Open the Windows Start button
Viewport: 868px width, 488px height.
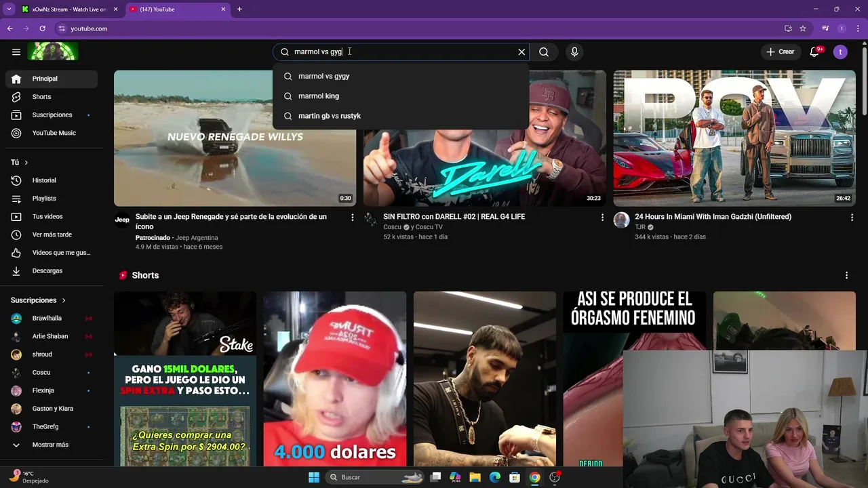pyautogui.click(x=314, y=477)
